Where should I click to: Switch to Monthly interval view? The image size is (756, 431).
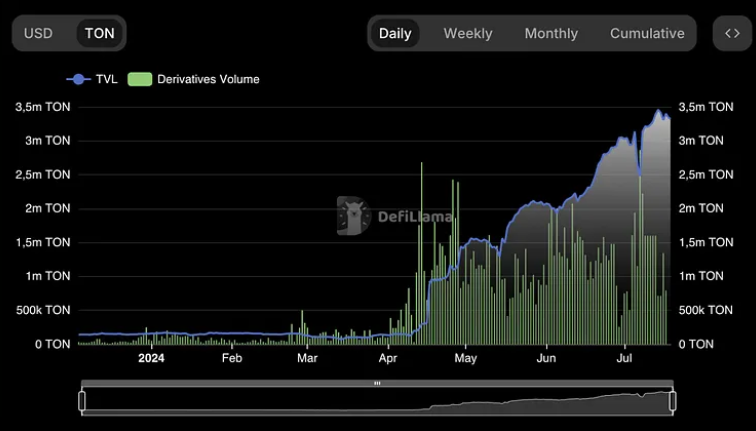tap(551, 33)
